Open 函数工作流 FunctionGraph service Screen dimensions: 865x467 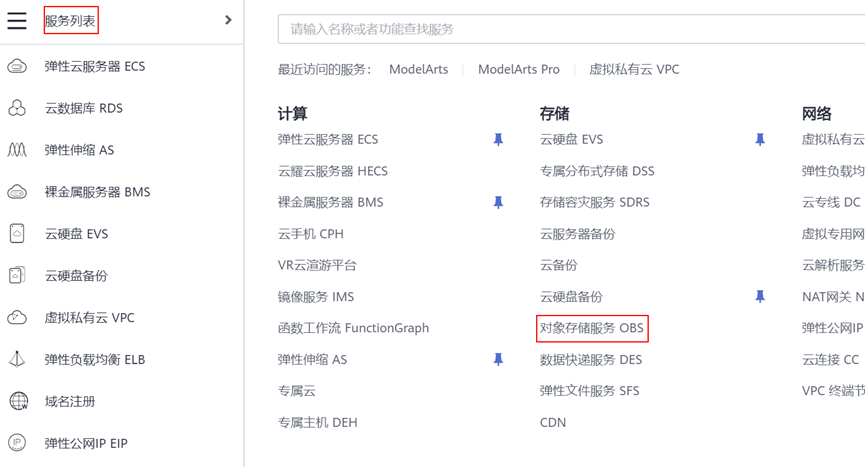[353, 328]
